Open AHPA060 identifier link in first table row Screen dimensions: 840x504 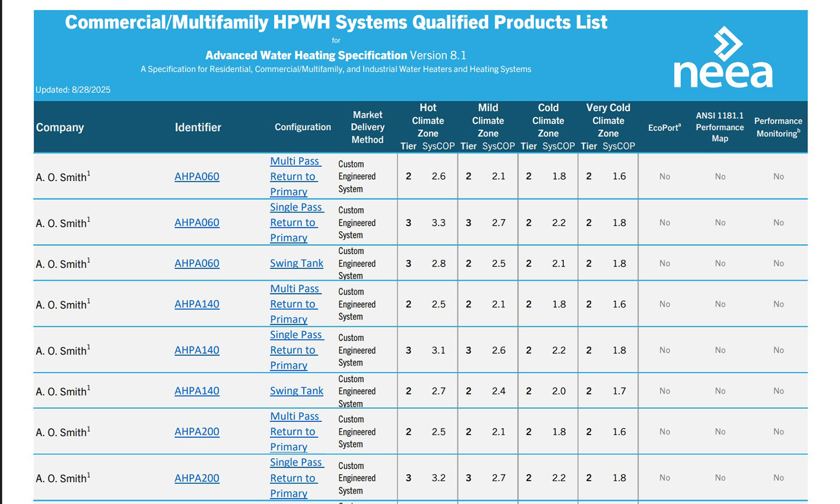(x=197, y=176)
